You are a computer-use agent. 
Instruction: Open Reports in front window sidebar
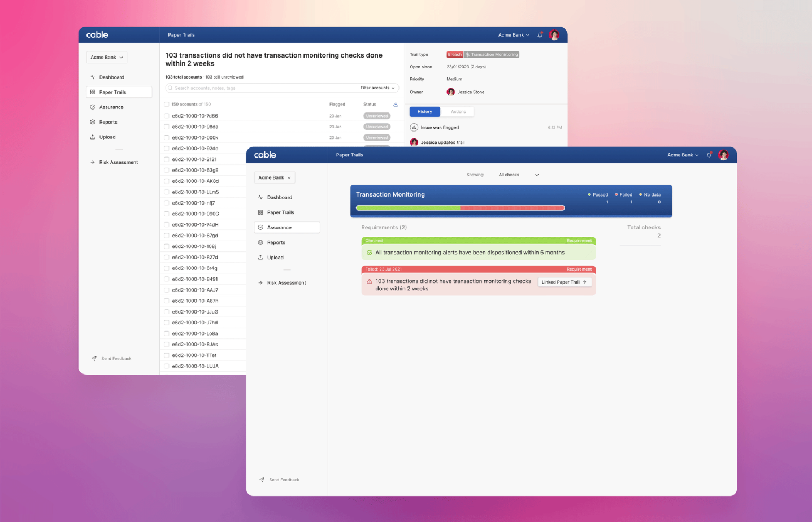point(276,242)
